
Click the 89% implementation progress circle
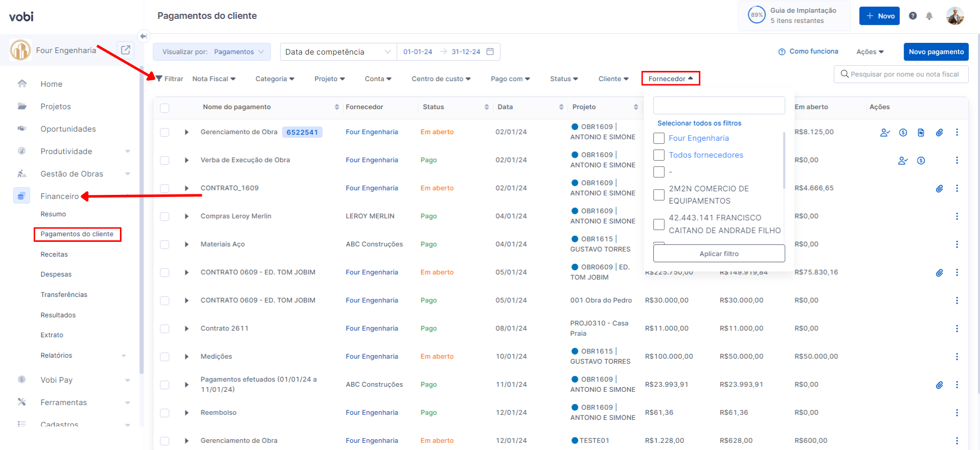pyautogui.click(x=756, y=15)
